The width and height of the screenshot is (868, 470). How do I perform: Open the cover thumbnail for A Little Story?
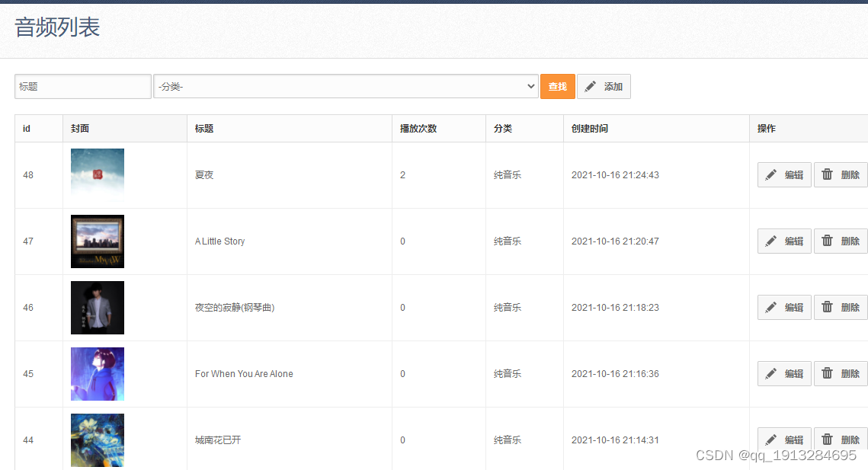tap(98, 241)
